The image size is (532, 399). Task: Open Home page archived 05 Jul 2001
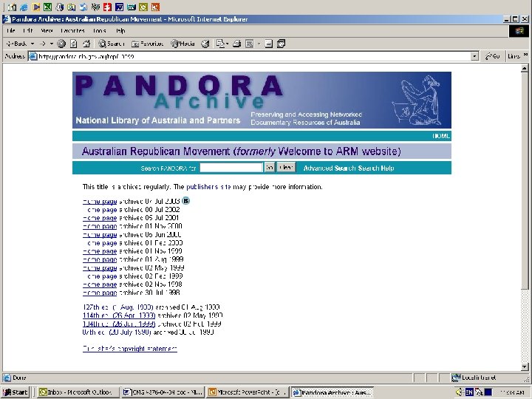[100, 218]
